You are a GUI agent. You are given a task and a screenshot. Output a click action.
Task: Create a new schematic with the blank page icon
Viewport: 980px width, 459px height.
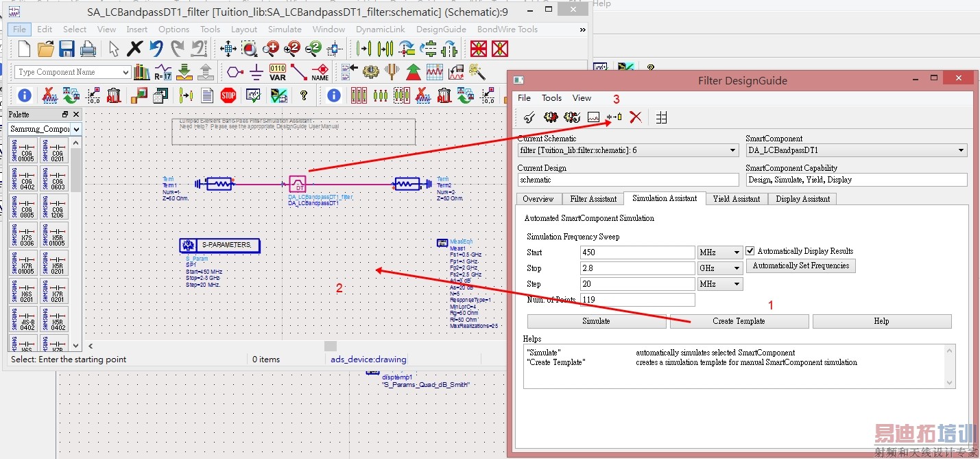pyautogui.click(x=24, y=49)
